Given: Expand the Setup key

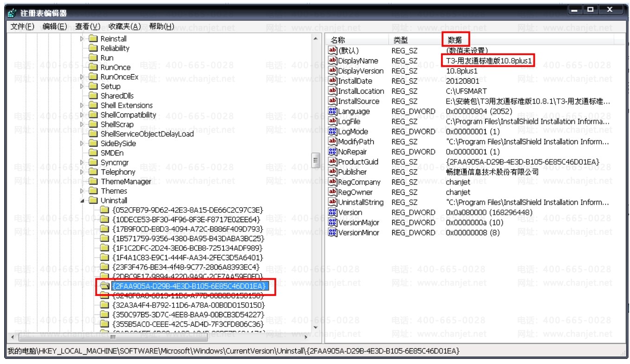Looking at the screenshot, I should click(x=82, y=86).
